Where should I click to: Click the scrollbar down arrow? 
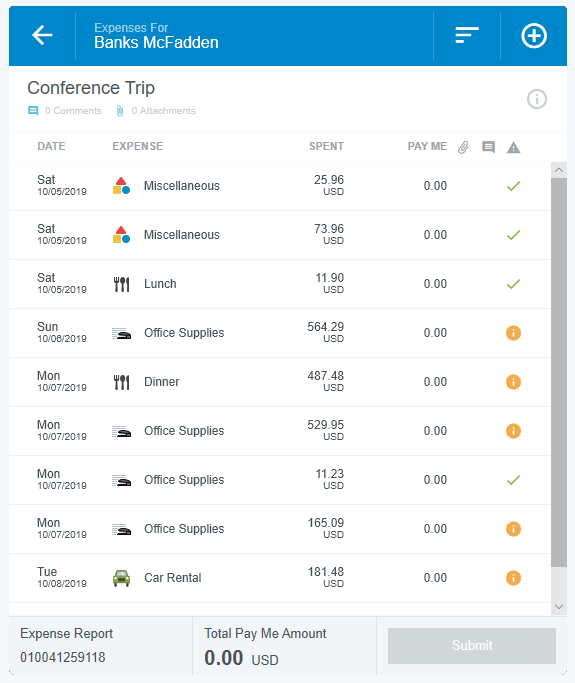pyautogui.click(x=559, y=607)
